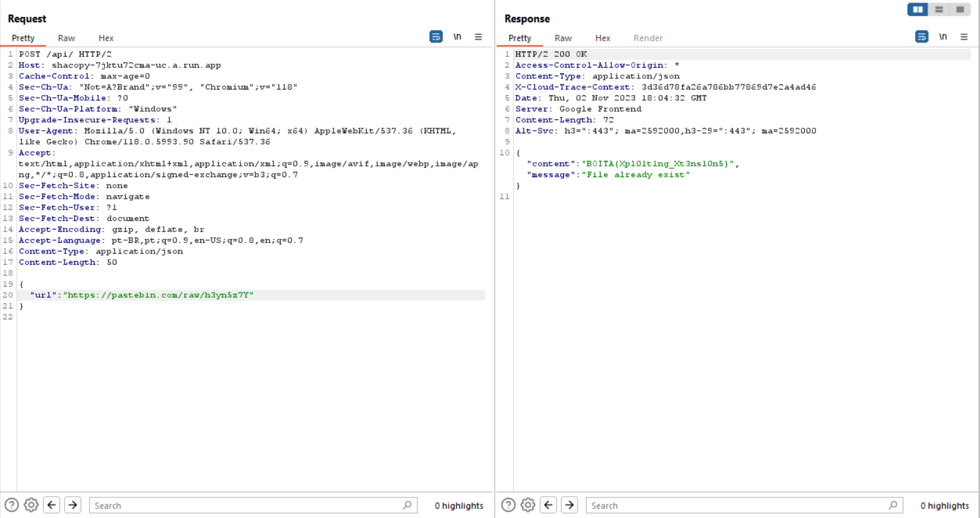Go to next match in Request search
This screenshot has height=518, width=980.
click(x=73, y=505)
